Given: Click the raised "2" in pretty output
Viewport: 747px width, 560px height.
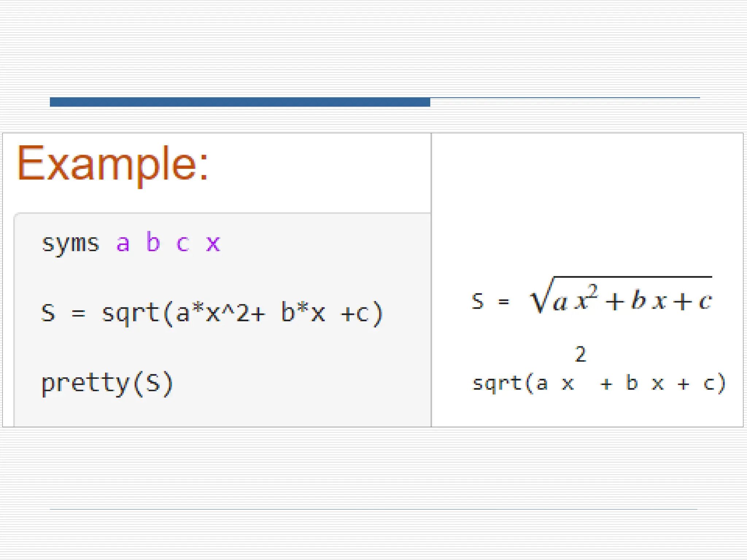Looking at the screenshot, I should (x=580, y=354).
